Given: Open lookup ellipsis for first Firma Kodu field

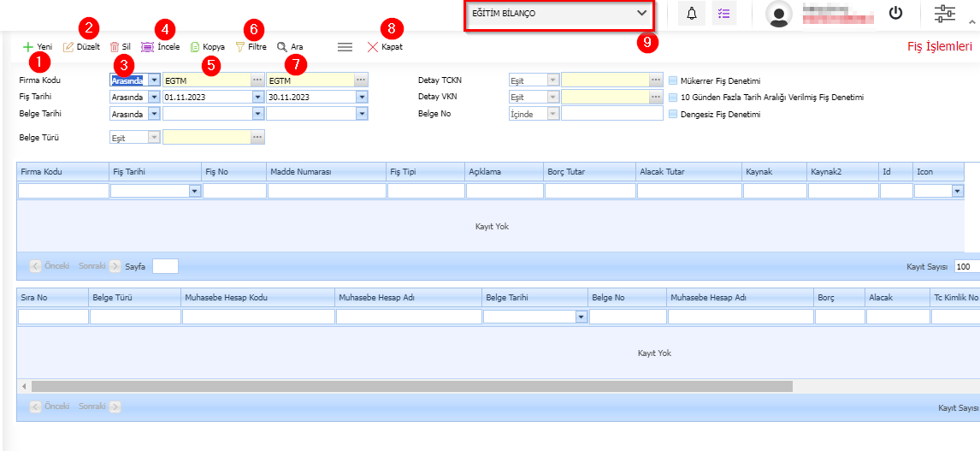Looking at the screenshot, I should (x=257, y=80).
